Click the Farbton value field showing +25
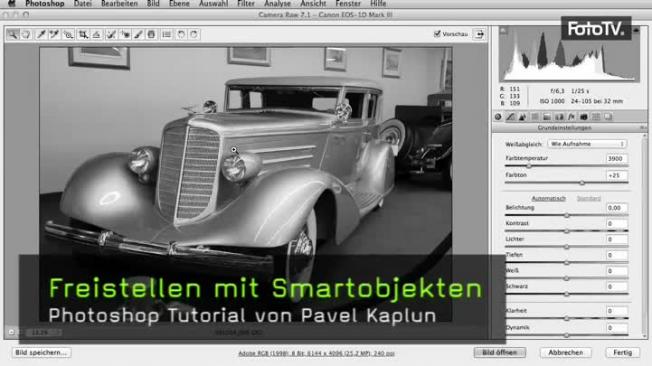 pos(616,176)
